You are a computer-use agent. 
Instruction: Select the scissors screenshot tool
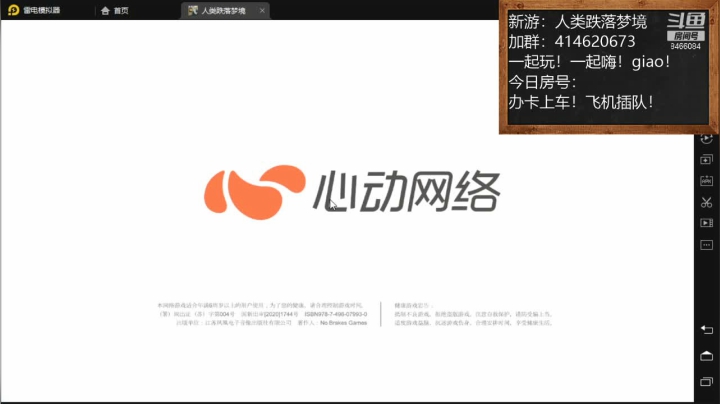click(706, 202)
